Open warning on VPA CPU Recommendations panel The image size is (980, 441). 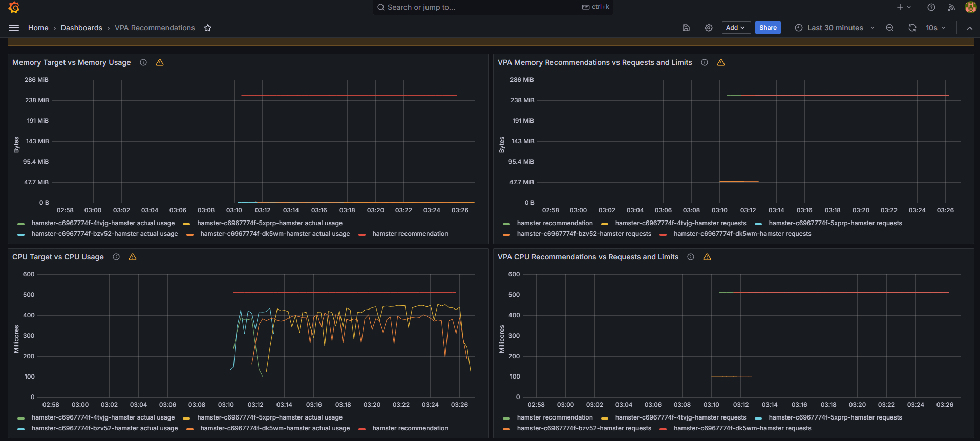(x=707, y=257)
